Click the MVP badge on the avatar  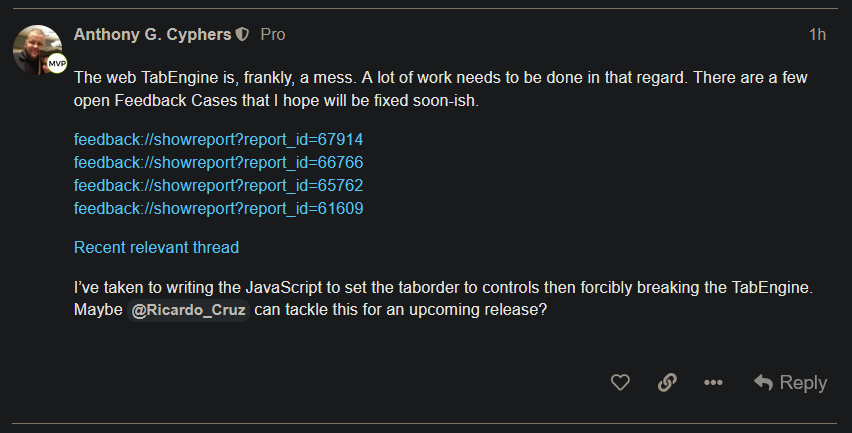pyautogui.click(x=57, y=64)
